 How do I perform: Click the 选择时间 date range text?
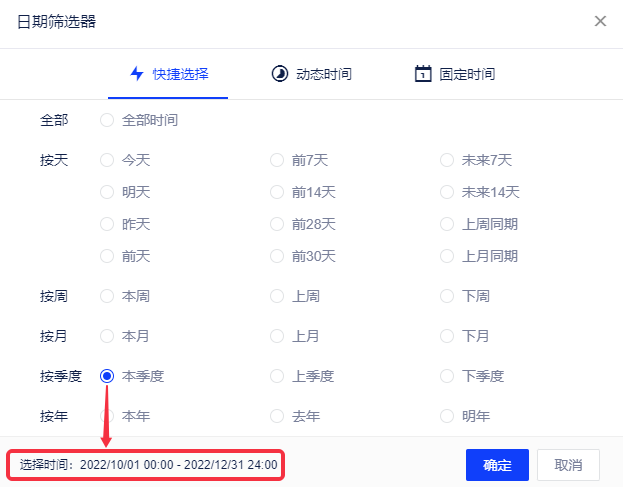click(148, 465)
